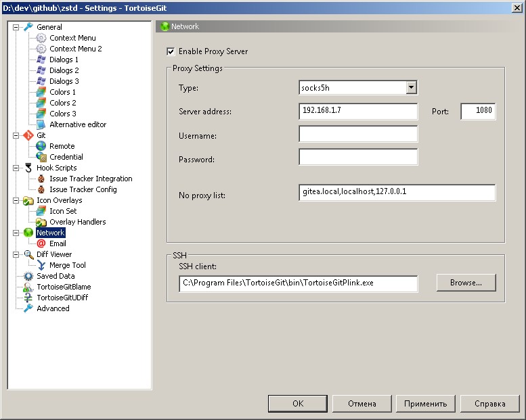526x420 pixels.
Task: Click the Diff Viewer magnifier icon
Action: 28,254
